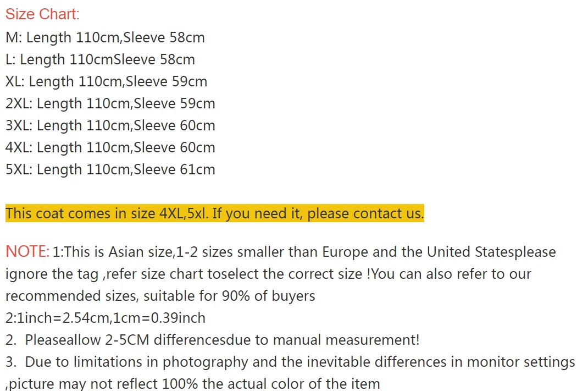Click the red "Size Chart:" heading
This screenshot has width=588, height=391.
click(x=42, y=14)
